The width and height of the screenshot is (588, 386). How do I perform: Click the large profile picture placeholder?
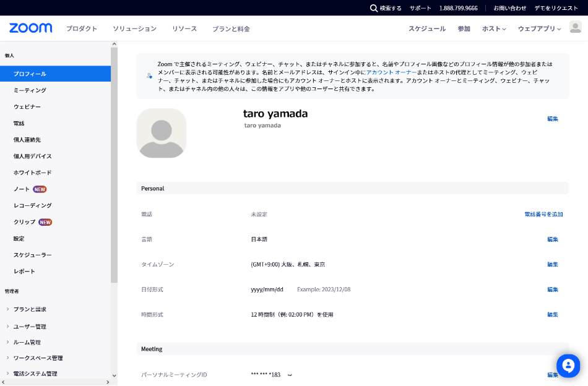[x=162, y=133]
